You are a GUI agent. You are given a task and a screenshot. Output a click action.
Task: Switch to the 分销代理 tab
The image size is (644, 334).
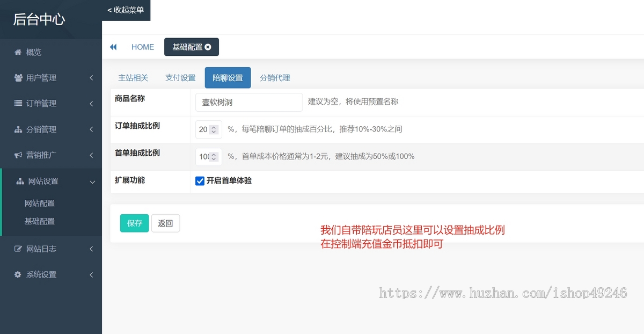[275, 78]
